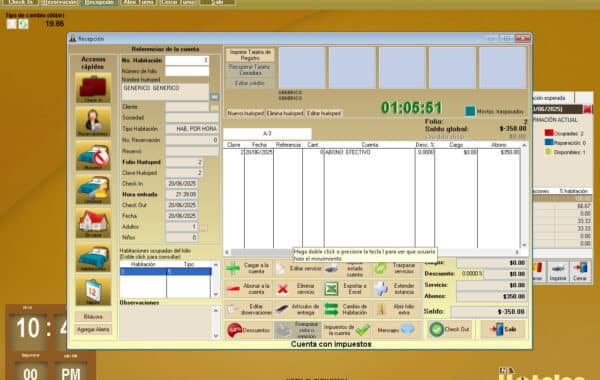Open the Check In top menu item
The image size is (600, 380).
(x=20, y=2)
